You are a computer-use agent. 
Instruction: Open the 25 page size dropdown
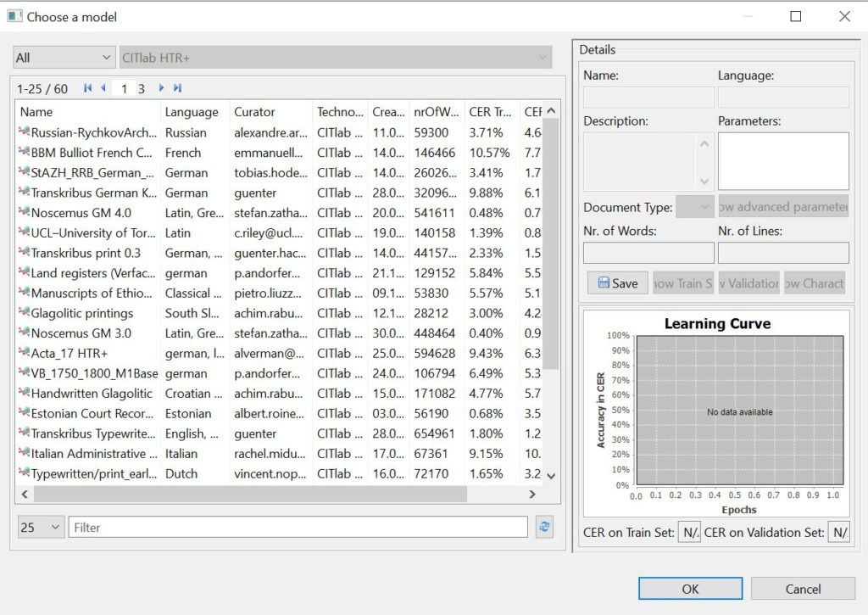click(41, 527)
